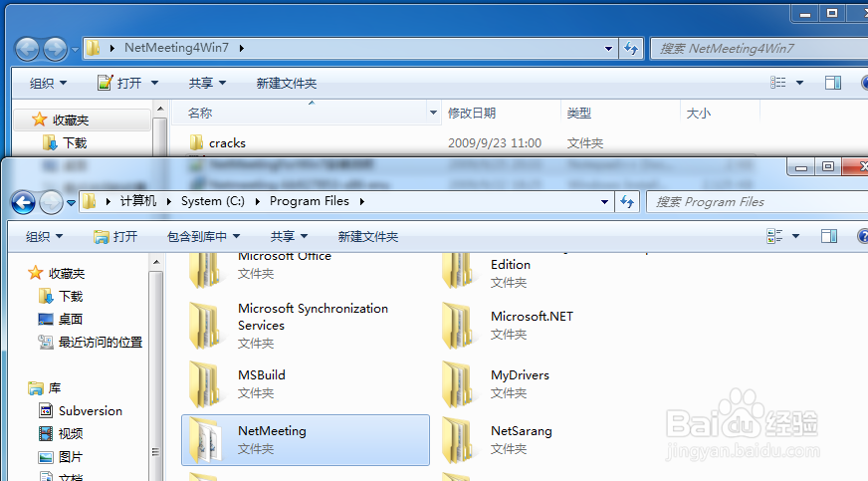Image resolution: width=868 pixels, height=481 pixels.
Task: Go forward in NetMeeting4Win7 window
Action: click(x=55, y=49)
